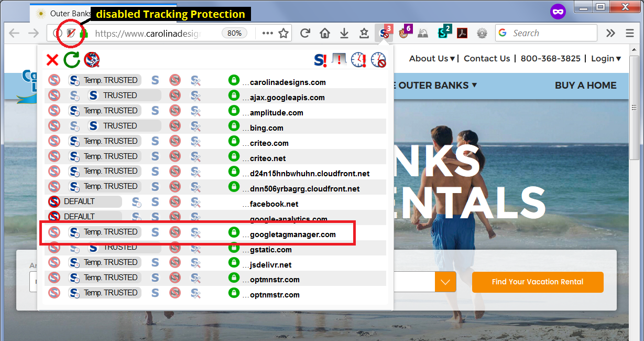Image resolution: width=644 pixels, height=341 pixels.
Task: Choose Custom preset for bing.com
Action: (x=195, y=126)
